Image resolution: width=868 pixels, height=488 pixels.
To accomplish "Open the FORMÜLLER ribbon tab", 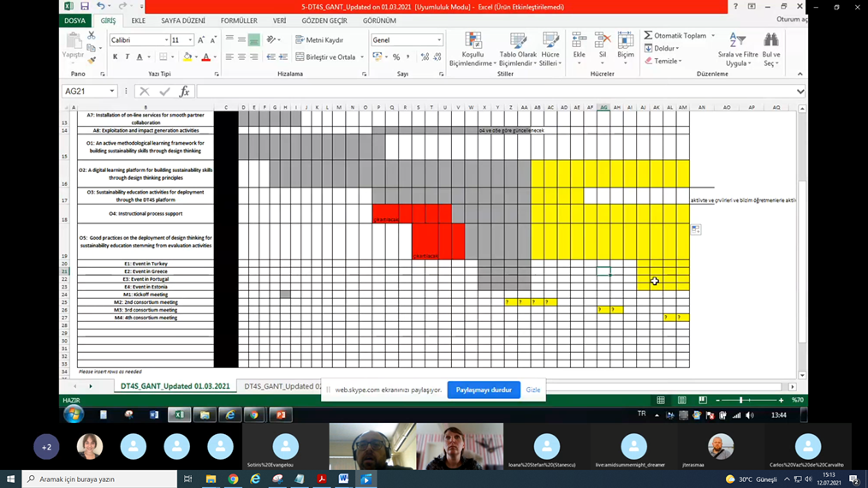I will coord(239,21).
